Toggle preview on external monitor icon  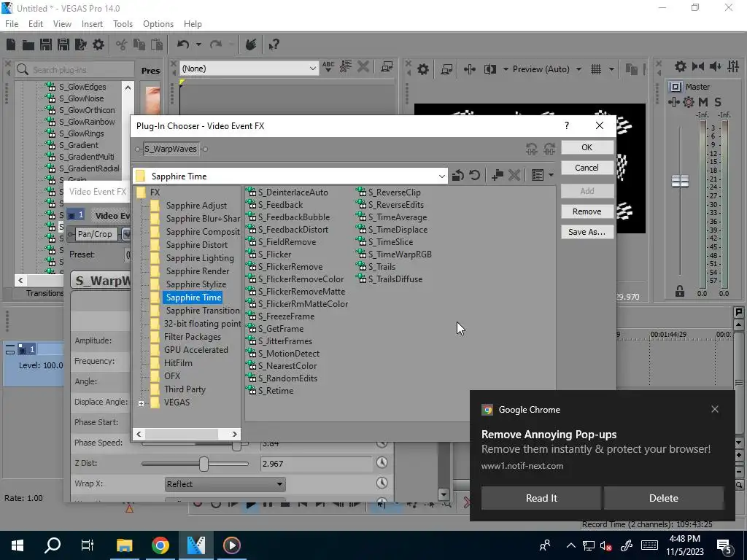446,69
